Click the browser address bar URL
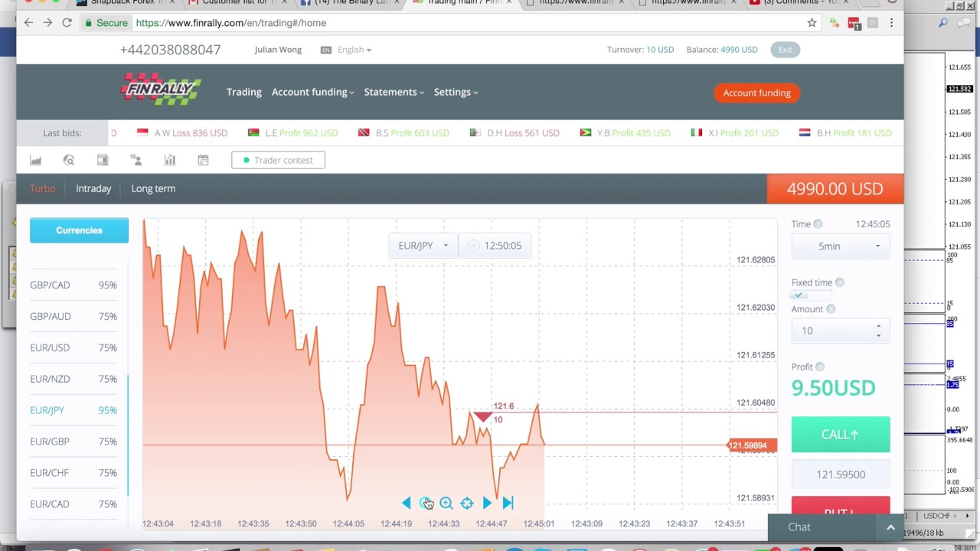The height and width of the screenshot is (551, 980). [231, 23]
